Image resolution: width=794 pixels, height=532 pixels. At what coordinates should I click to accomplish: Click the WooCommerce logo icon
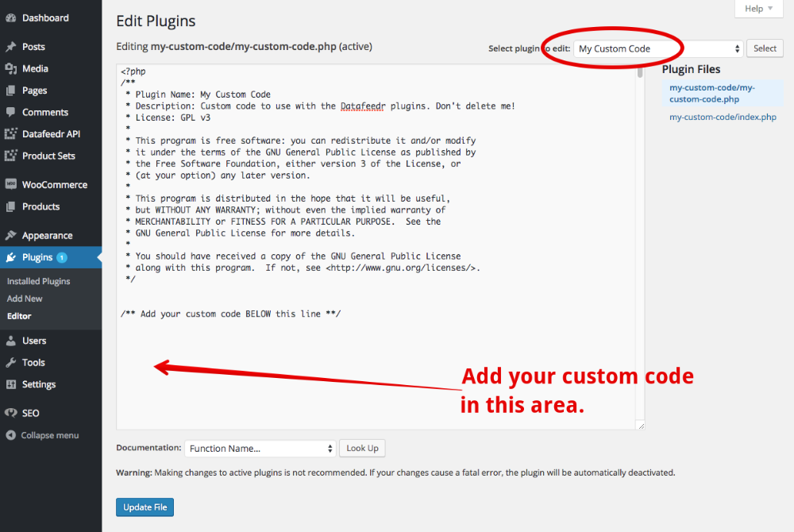coord(10,184)
